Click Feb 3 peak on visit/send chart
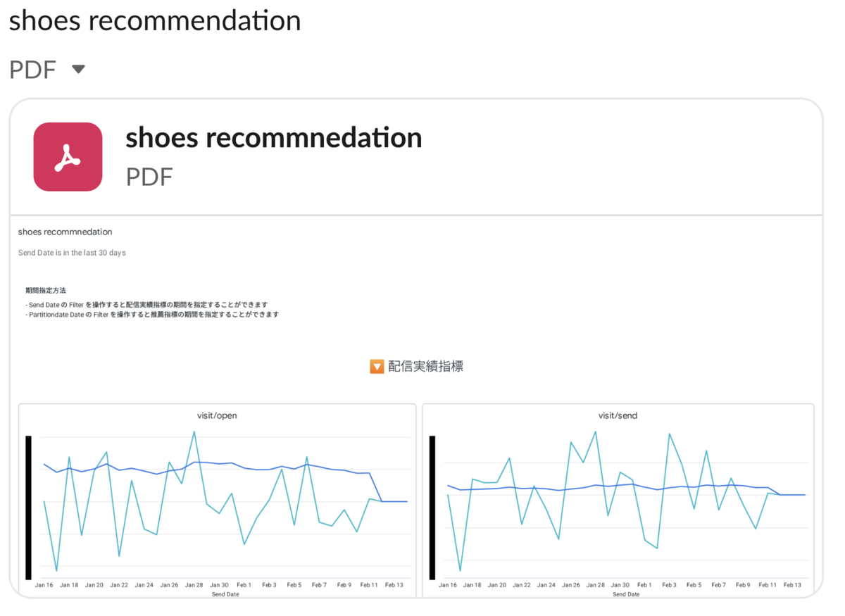845x616 pixels. point(669,434)
